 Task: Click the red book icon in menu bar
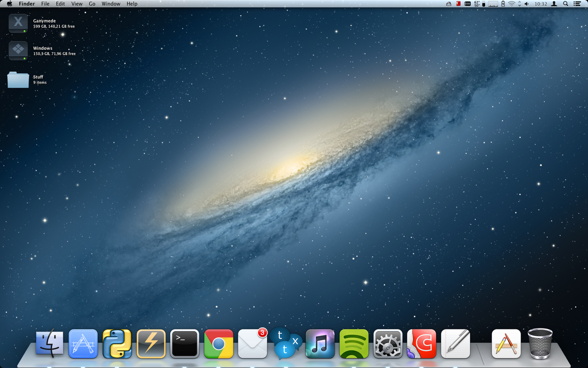(459, 4)
